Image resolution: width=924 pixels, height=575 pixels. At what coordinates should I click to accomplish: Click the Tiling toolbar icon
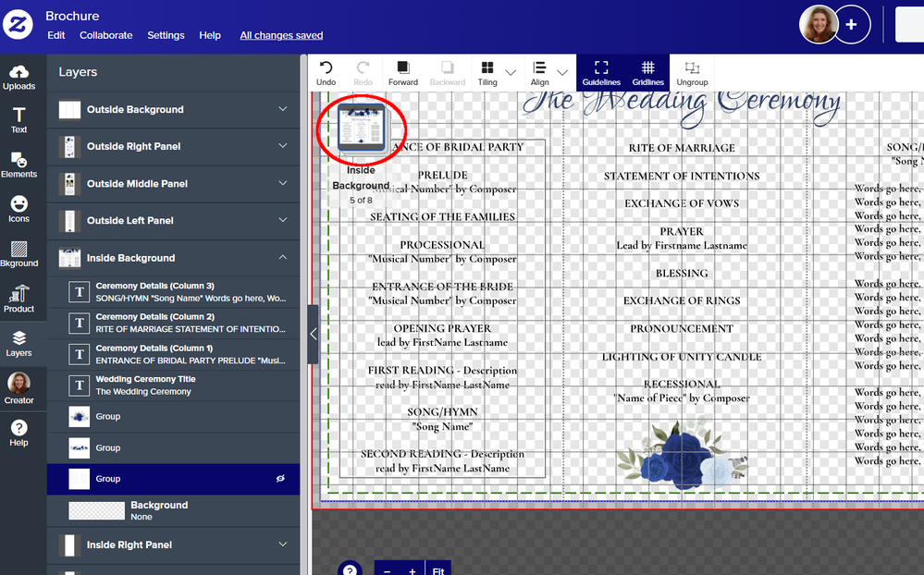pos(487,73)
